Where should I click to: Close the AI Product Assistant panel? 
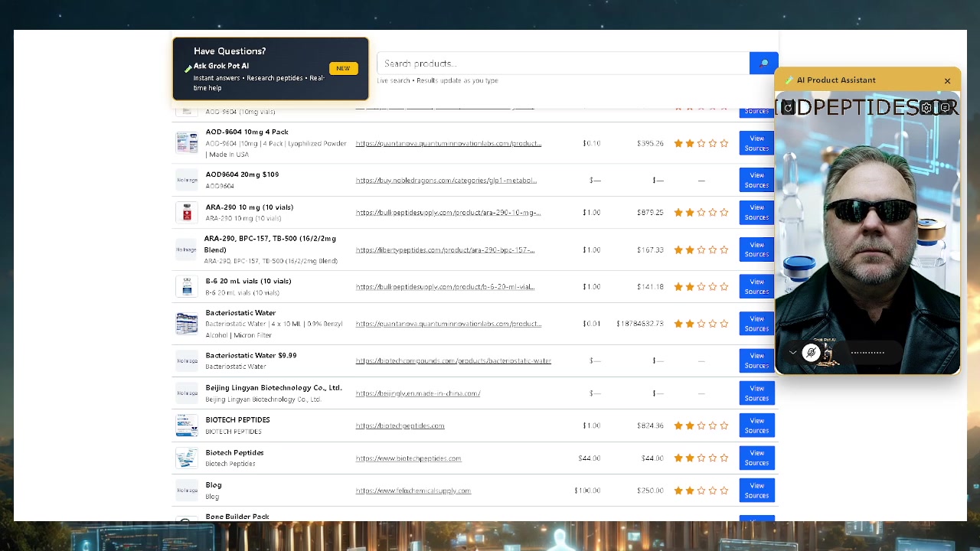[947, 80]
